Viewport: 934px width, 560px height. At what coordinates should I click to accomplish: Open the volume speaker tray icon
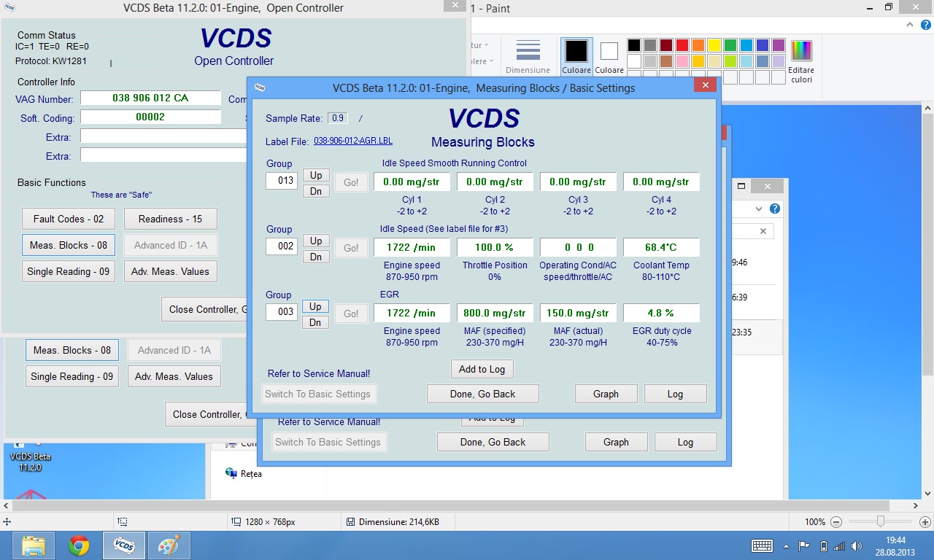click(855, 545)
